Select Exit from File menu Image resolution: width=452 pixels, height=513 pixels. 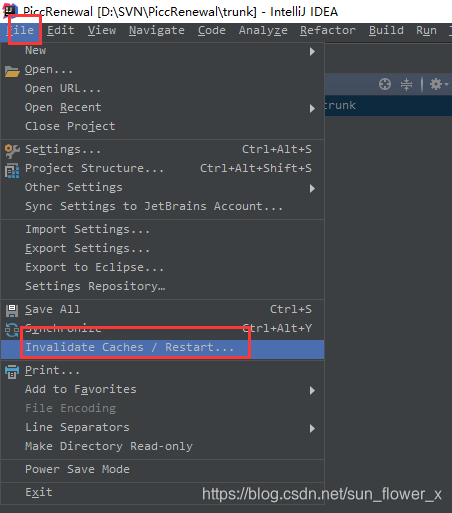point(162,493)
